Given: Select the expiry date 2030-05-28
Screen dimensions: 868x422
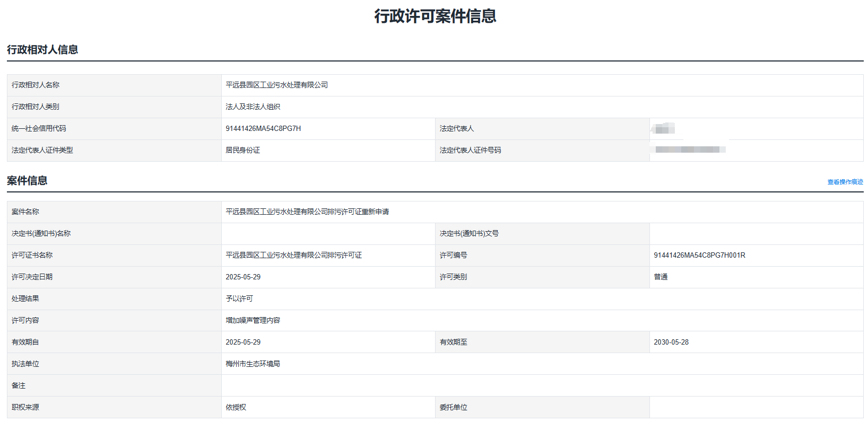Looking at the screenshot, I should [671, 342].
